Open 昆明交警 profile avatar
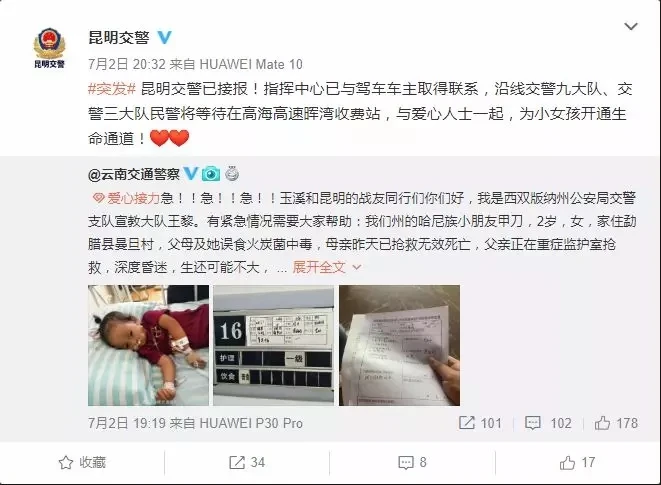This screenshot has height=485, width=661. pyautogui.click(x=49, y=47)
